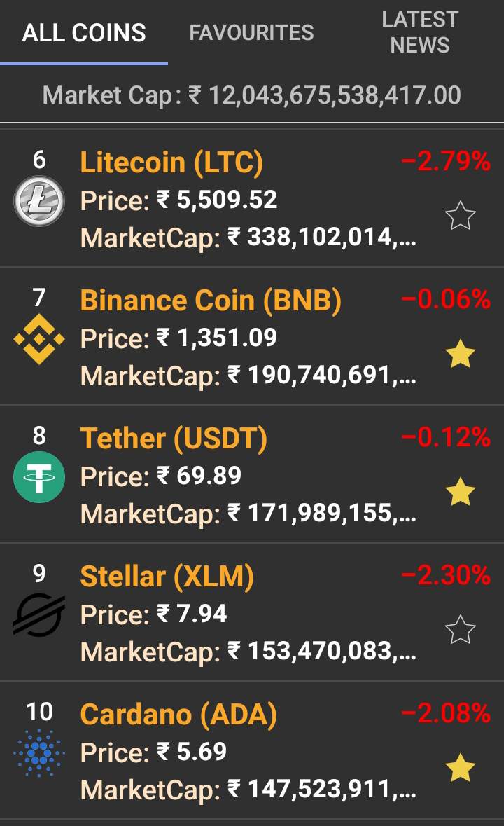
Task: Toggle the Cardano favourite star
Action: 460,768
